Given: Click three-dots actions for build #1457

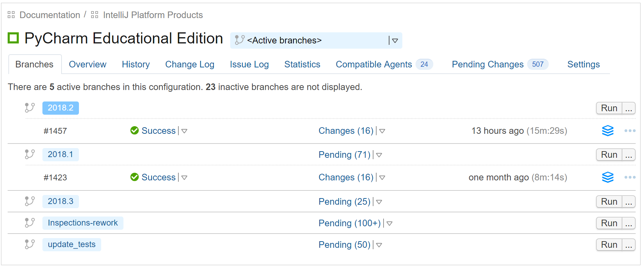Looking at the screenshot, I should click(x=630, y=131).
